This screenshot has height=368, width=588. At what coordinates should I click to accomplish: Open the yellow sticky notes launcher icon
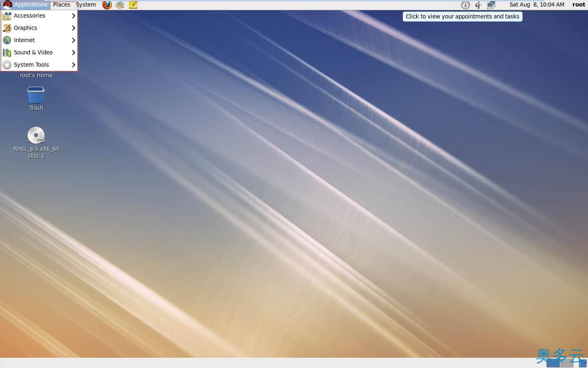click(x=133, y=5)
